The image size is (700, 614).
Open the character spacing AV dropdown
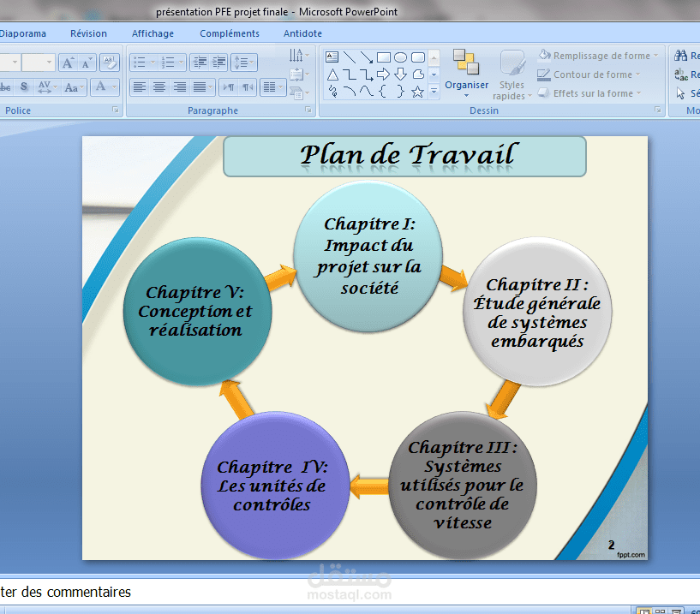point(47,87)
